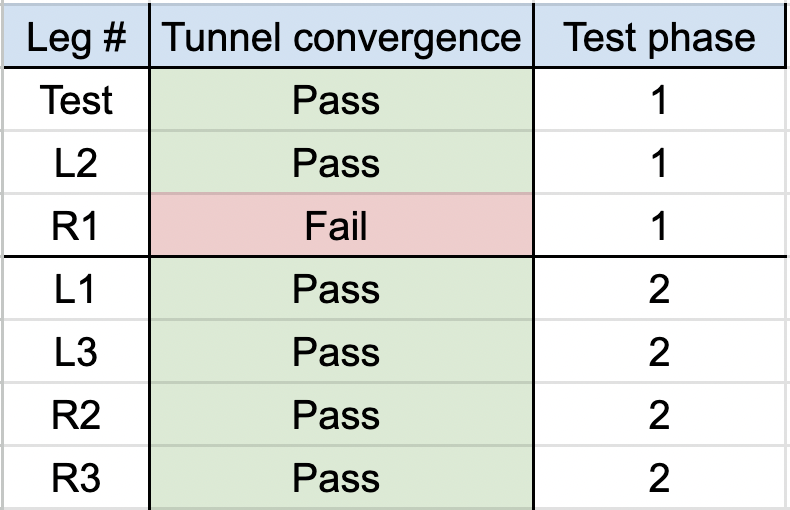The height and width of the screenshot is (510, 790).
Task: Select the R2 leg cell
Action: click(75, 415)
